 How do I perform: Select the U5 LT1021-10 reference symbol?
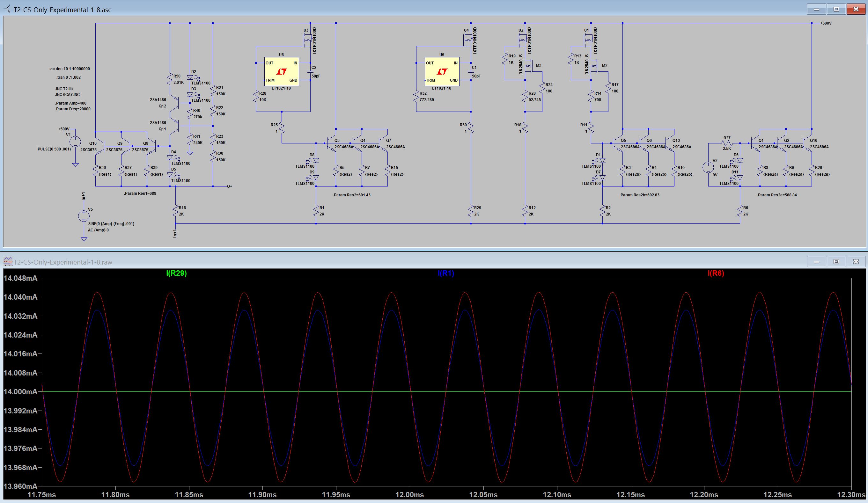pyautogui.click(x=442, y=72)
